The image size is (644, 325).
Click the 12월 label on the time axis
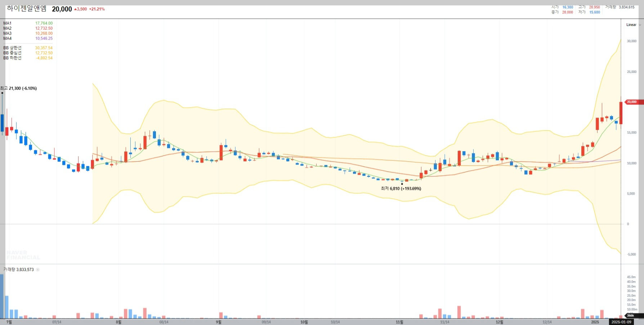pos(499,322)
